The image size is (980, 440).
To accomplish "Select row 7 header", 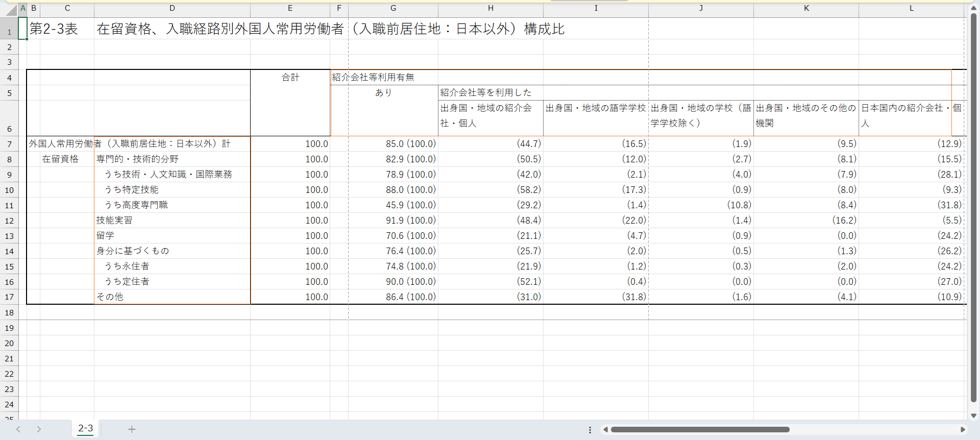I will pos(9,144).
